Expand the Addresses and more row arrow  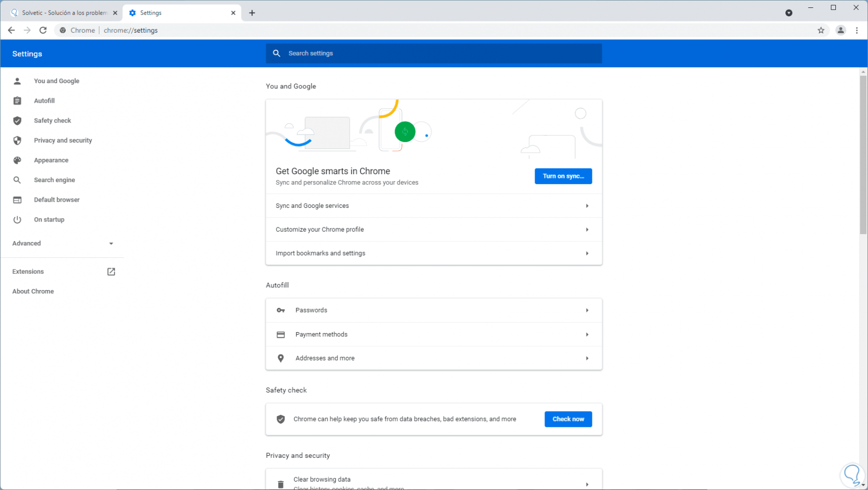587,358
